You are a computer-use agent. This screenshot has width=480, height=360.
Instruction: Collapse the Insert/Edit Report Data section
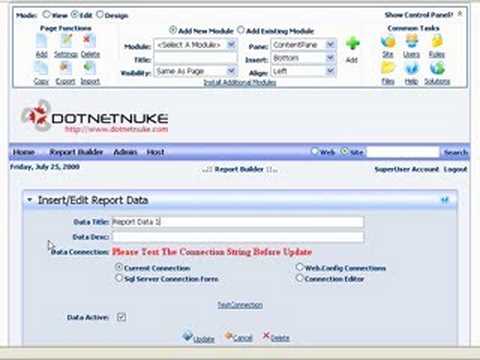[30, 200]
